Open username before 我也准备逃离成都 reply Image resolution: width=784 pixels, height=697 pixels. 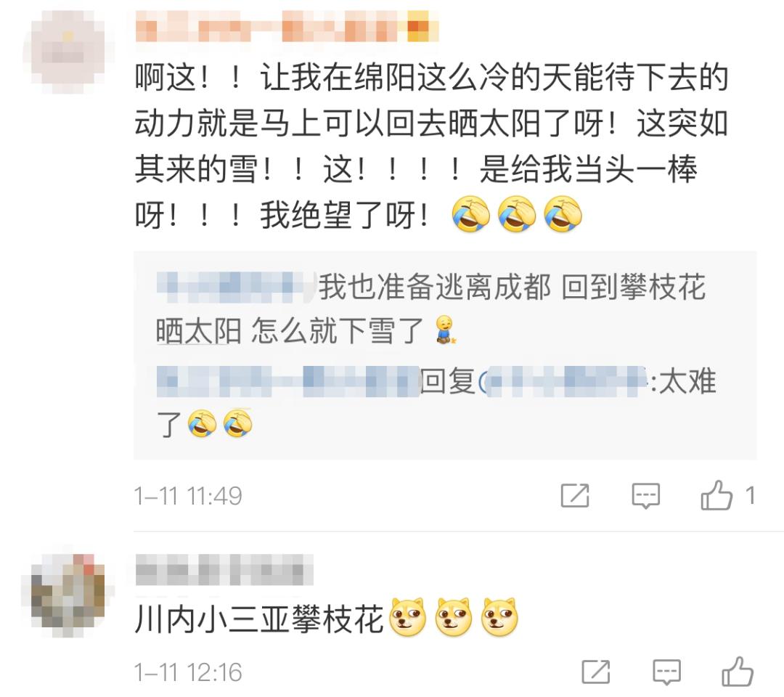(236, 287)
